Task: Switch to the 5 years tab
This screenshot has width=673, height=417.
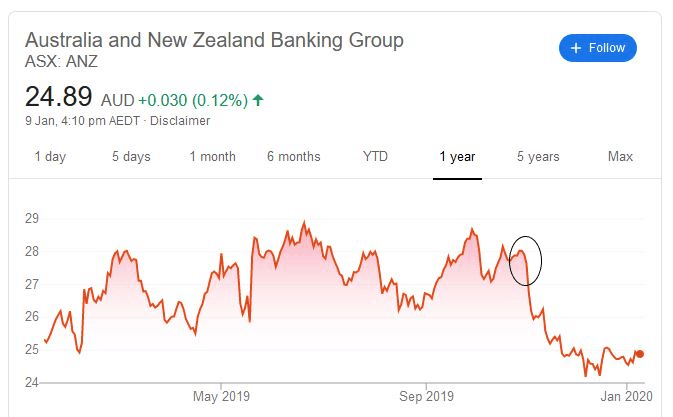Action: (538, 156)
